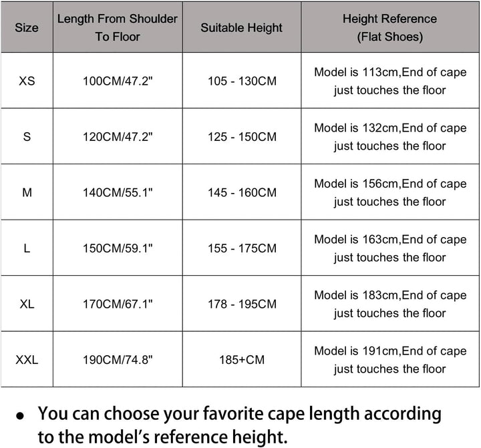
Task: Click the 105 - 130CM height range
Action: 242,81
